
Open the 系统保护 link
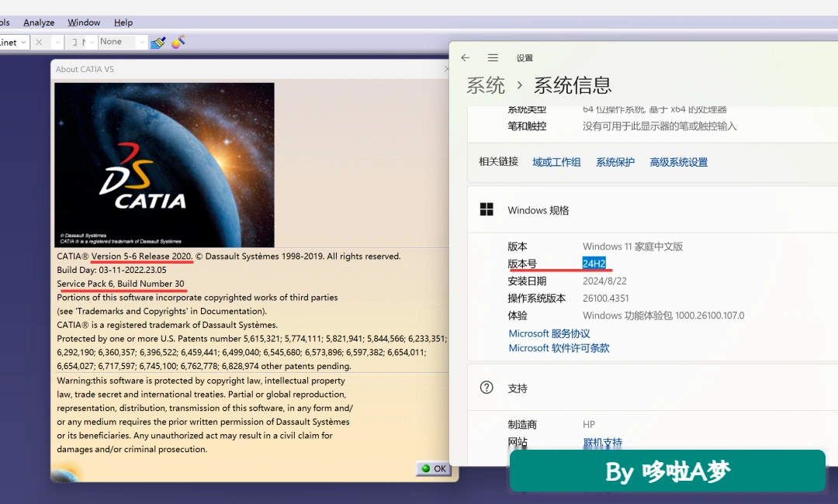tap(615, 162)
